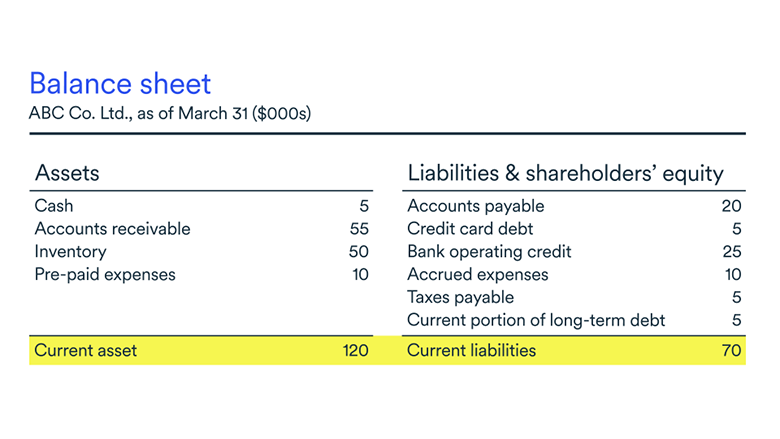The image size is (780, 439).
Task: Click the Accounts receivable value 55
Action: pyautogui.click(x=359, y=229)
